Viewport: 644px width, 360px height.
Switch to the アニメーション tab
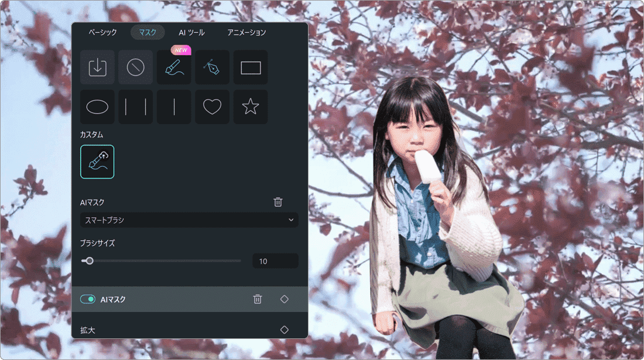tap(246, 33)
